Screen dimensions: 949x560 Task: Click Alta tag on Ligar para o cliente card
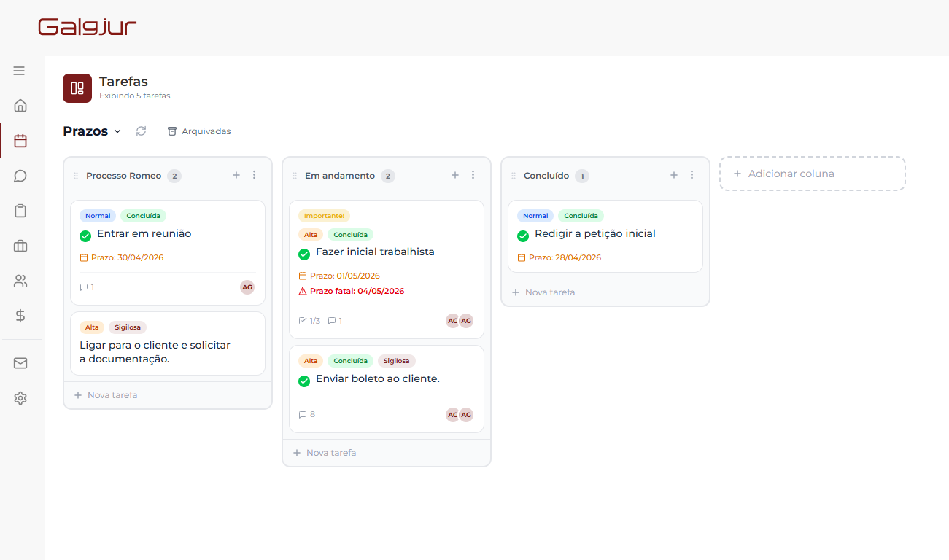[x=92, y=327]
